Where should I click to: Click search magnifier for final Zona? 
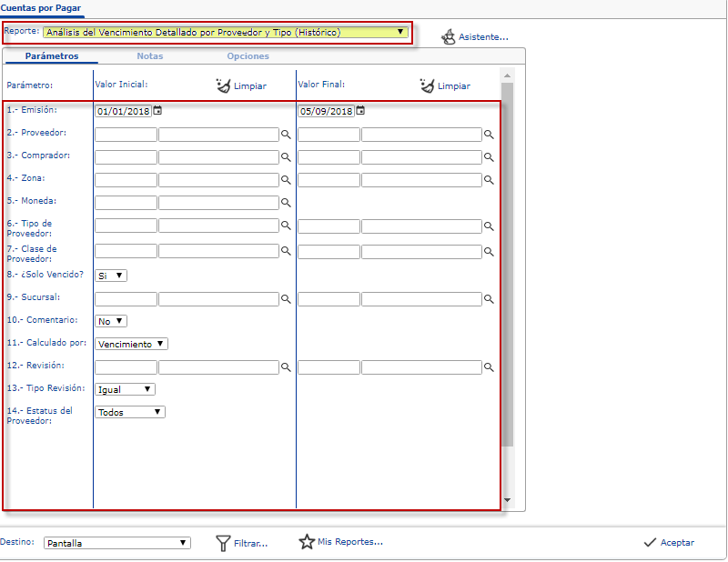[x=488, y=180]
